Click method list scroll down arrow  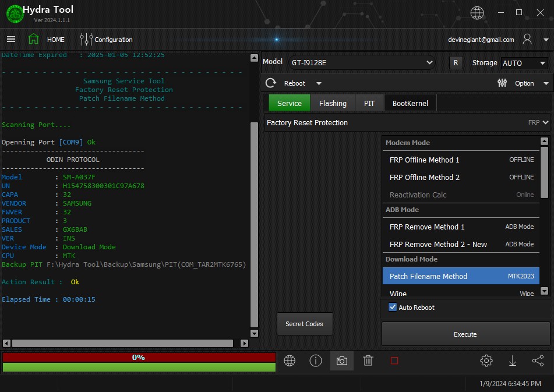pyautogui.click(x=545, y=291)
